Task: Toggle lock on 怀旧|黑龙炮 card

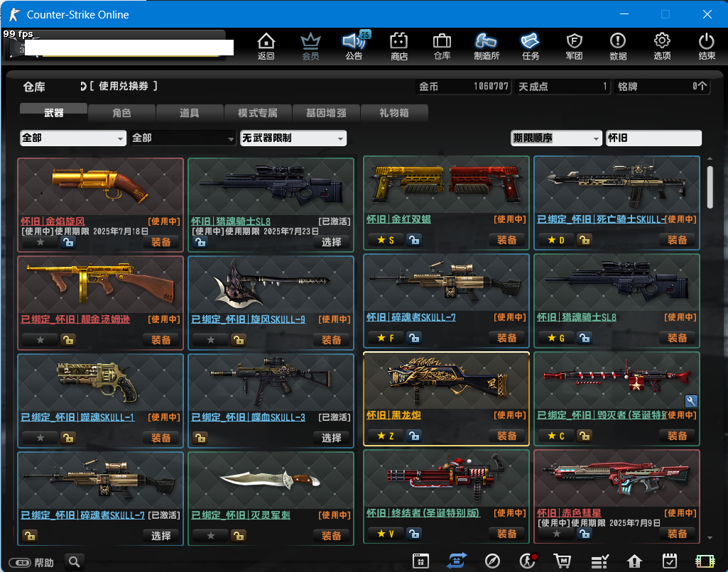Action: 413,436
